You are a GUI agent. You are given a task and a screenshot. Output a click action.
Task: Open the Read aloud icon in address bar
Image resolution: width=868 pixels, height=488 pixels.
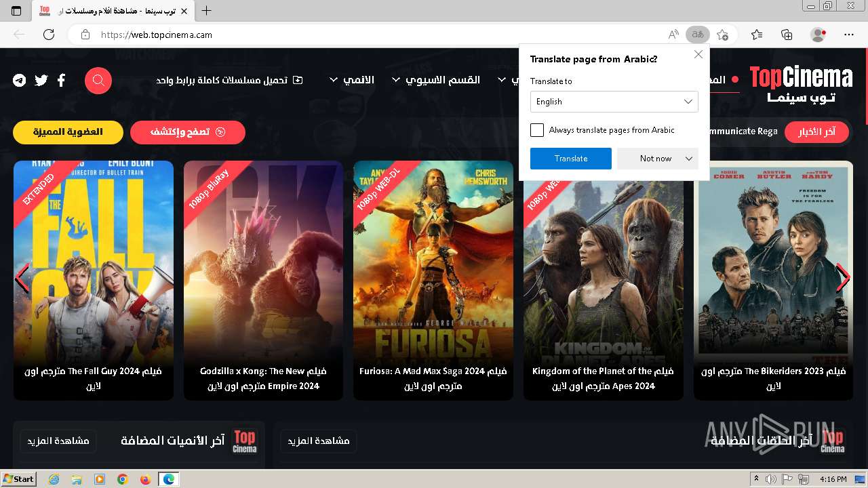673,35
